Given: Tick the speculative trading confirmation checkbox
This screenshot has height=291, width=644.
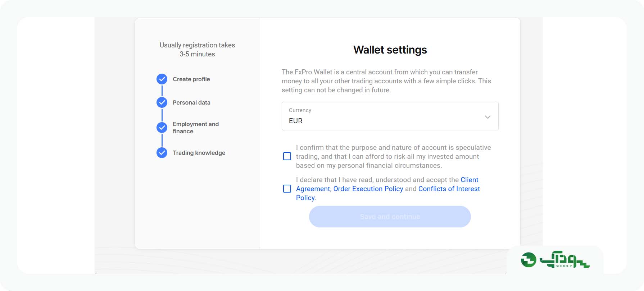Looking at the screenshot, I should tap(287, 156).
